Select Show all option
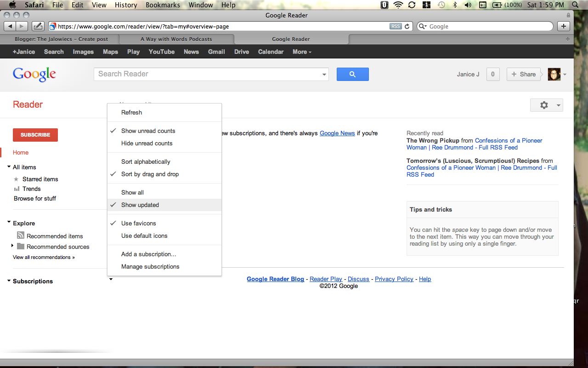 pos(164,192)
